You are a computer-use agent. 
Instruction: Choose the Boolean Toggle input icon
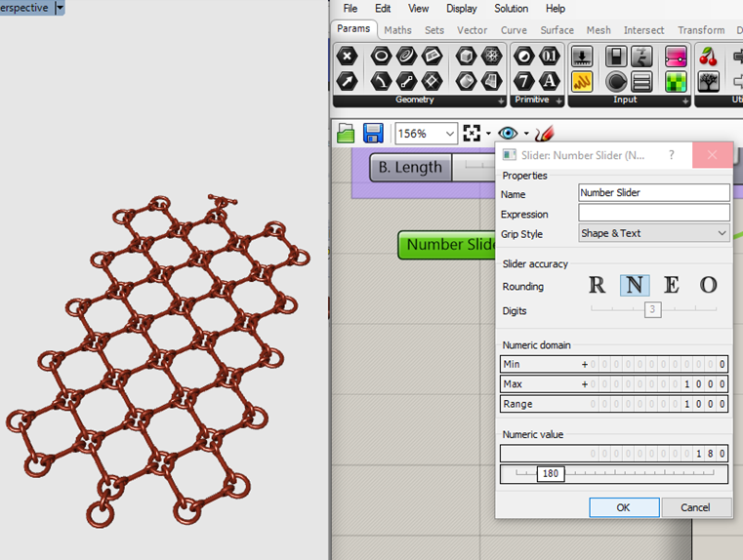616,57
